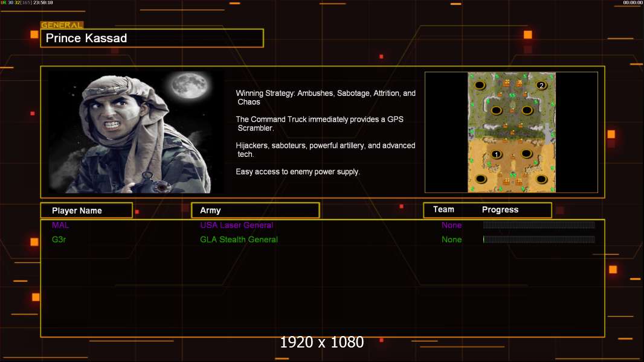Click the GLA Stealth General army entry

[239, 240]
